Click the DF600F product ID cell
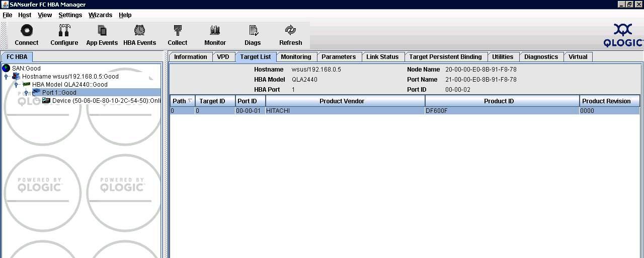This screenshot has width=644, height=258. click(x=502, y=110)
